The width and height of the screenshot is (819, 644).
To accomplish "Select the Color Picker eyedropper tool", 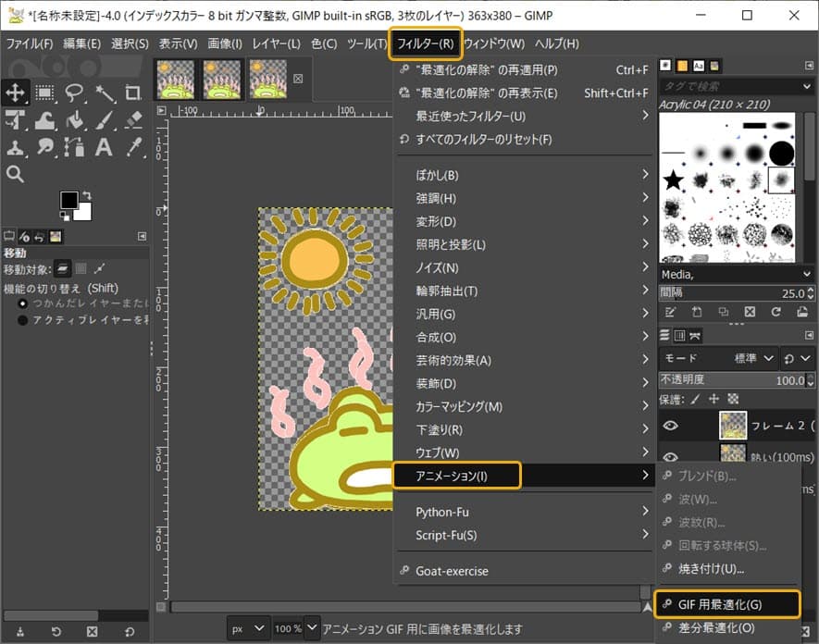I will [x=133, y=147].
